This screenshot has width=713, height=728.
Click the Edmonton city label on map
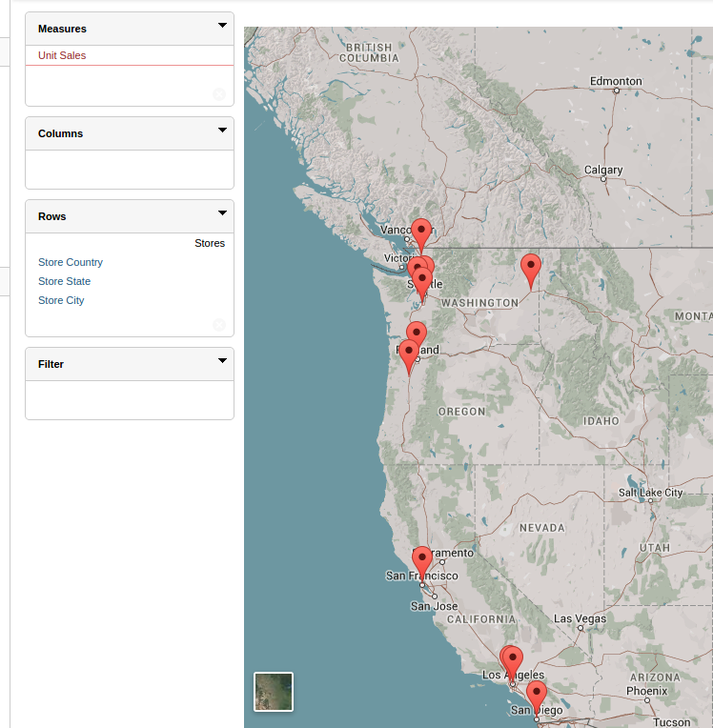tap(616, 81)
